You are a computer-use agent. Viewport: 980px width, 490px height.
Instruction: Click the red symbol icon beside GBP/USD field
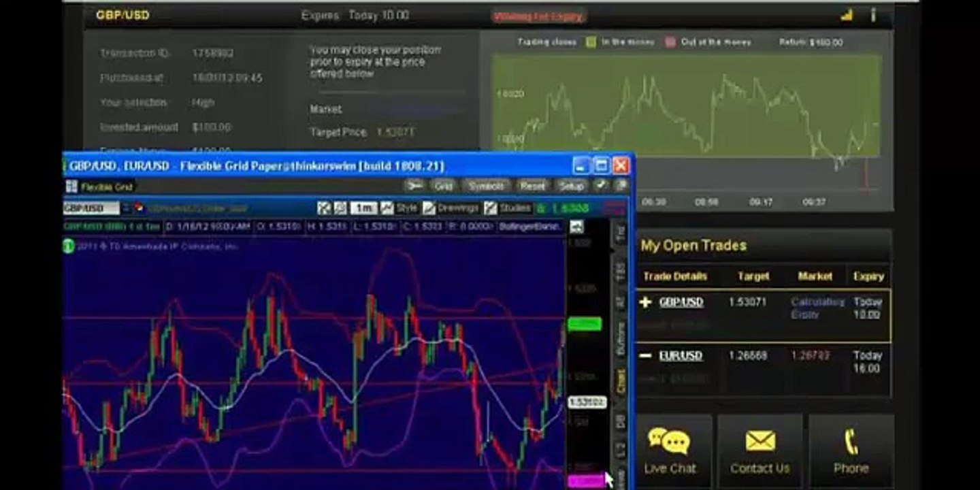[139, 208]
